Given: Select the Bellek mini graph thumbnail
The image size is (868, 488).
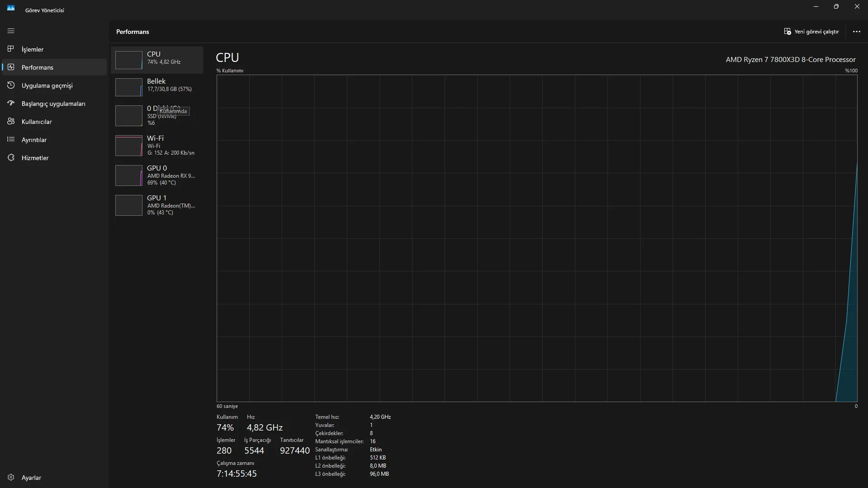Looking at the screenshot, I should tap(128, 87).
